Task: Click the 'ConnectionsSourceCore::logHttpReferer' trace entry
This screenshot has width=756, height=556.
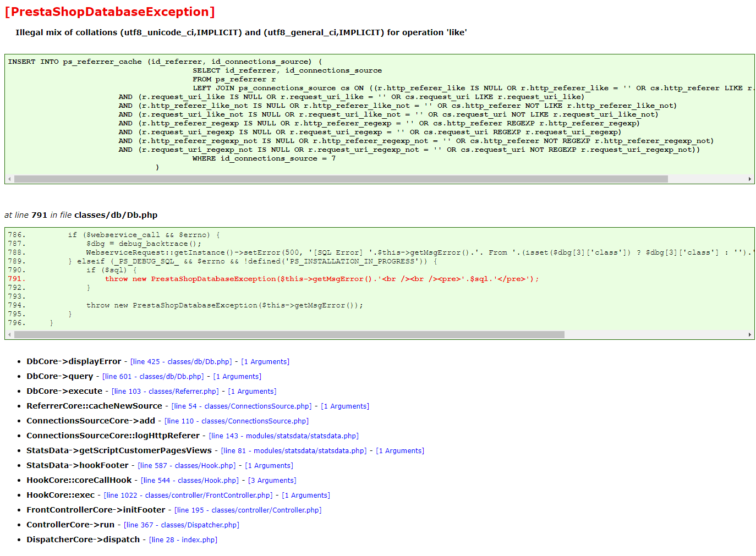Action: point(113,436)
